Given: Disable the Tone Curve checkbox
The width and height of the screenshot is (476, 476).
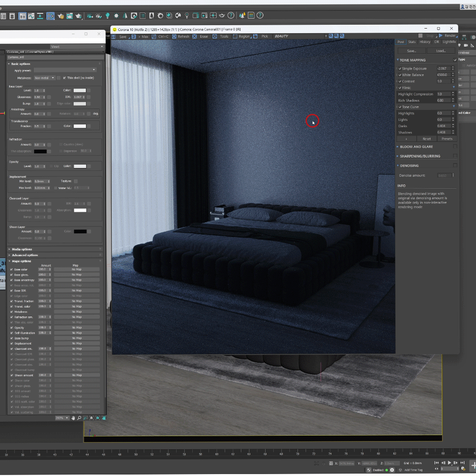Looking at the screenshot, I should click(400, 107).
